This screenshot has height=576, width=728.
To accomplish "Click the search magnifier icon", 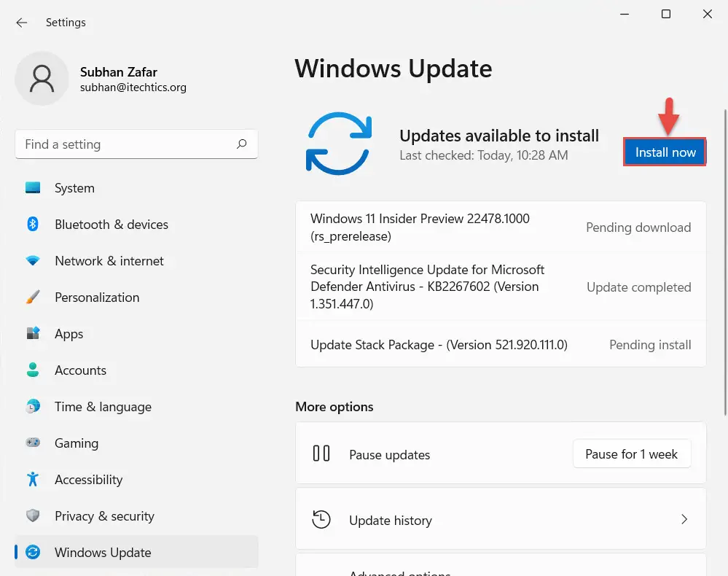I will click(241, 144).
